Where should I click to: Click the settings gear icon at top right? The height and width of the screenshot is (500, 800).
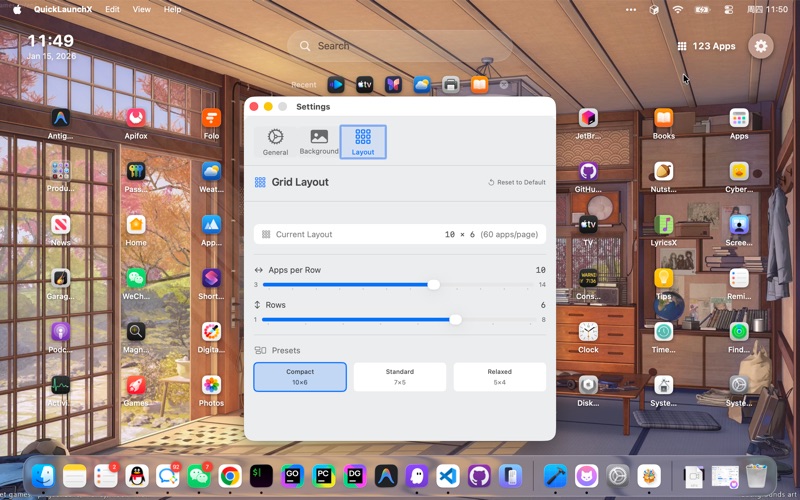[761, 46]
